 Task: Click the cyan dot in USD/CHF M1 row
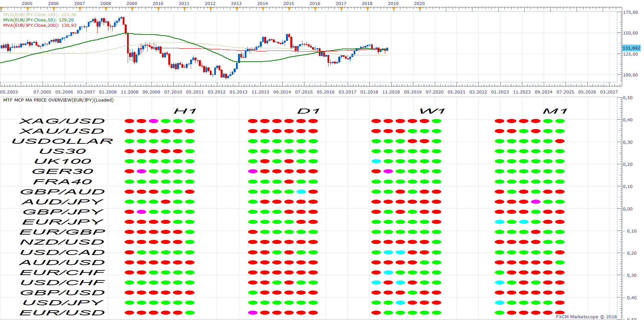(x=500, y=282)
